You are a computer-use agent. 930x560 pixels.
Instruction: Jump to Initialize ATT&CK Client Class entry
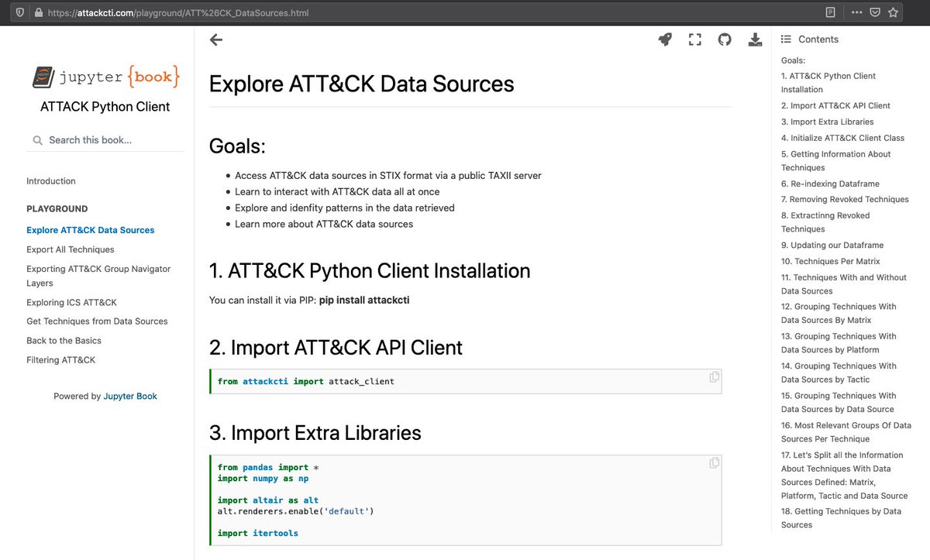(x=842, y=138)
